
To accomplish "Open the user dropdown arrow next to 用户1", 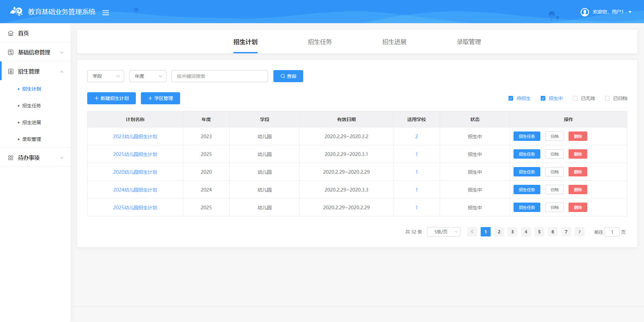I will [630, 12].
